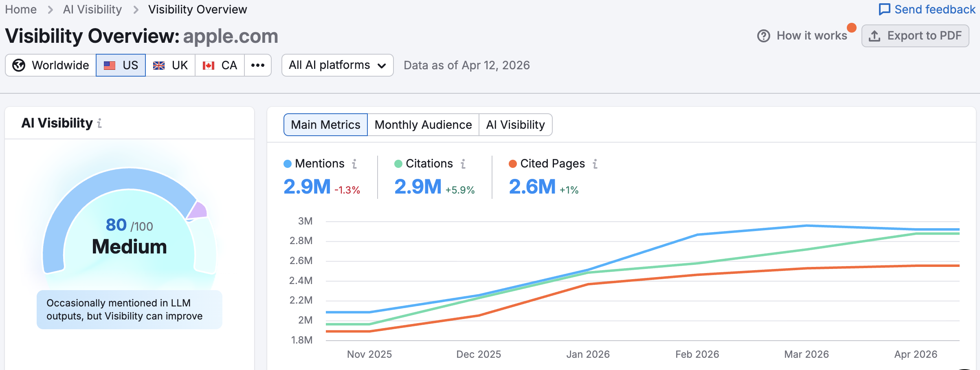
Task: Open the Mentions info icon
Action: 354,164
